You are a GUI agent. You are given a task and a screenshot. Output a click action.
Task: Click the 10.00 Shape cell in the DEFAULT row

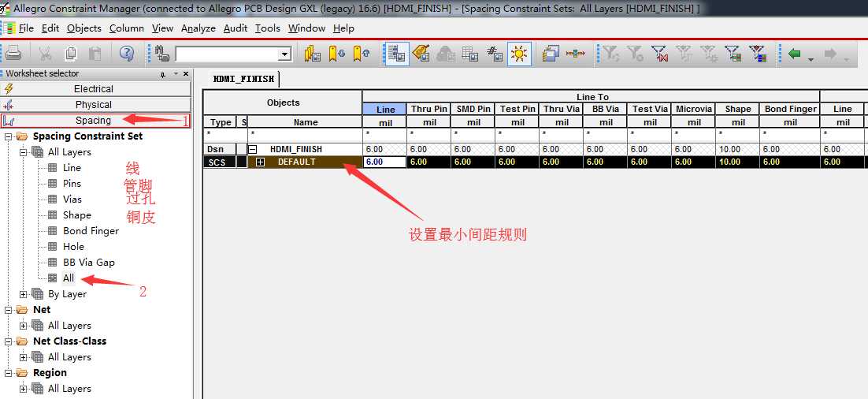point(738,162)
